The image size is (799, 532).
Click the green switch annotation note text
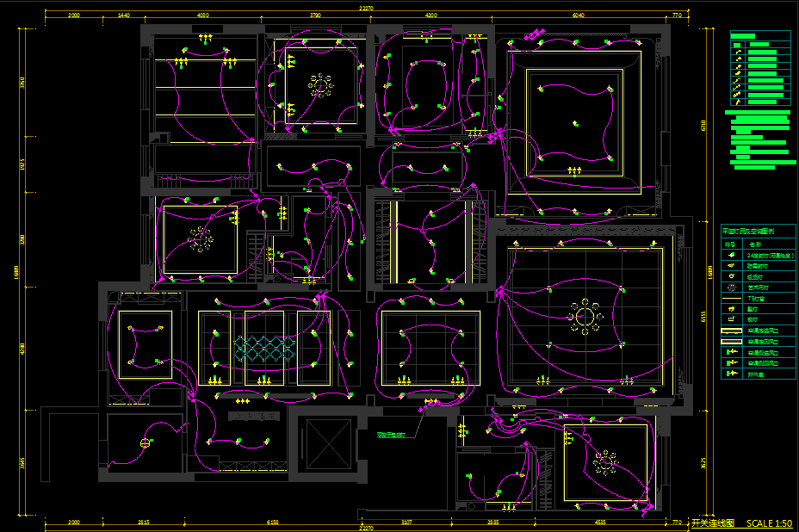[391, 435]
